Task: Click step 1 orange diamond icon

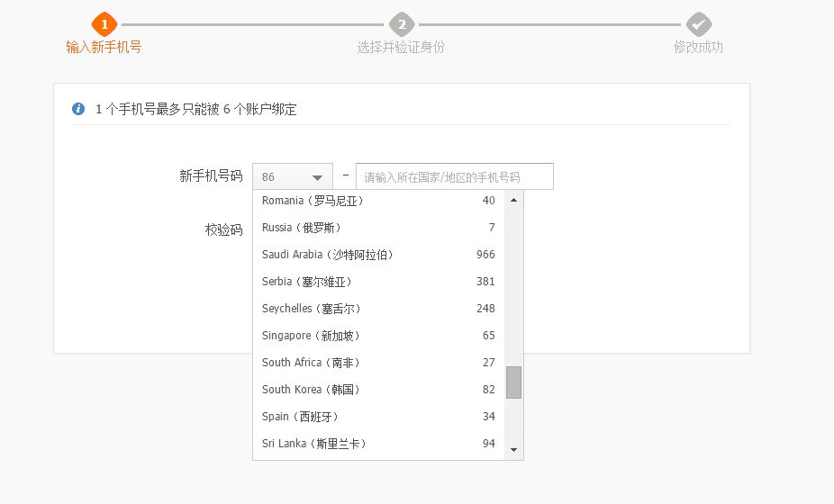Action: point(104,24)
